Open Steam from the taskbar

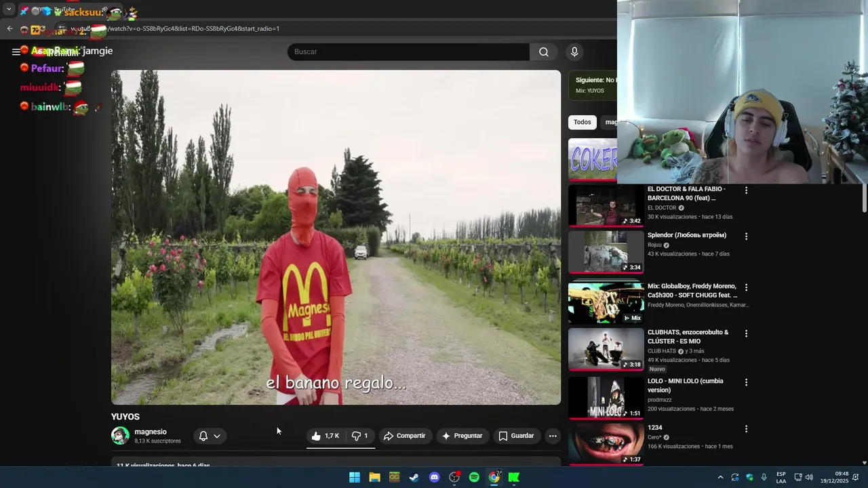click(414, 477)
